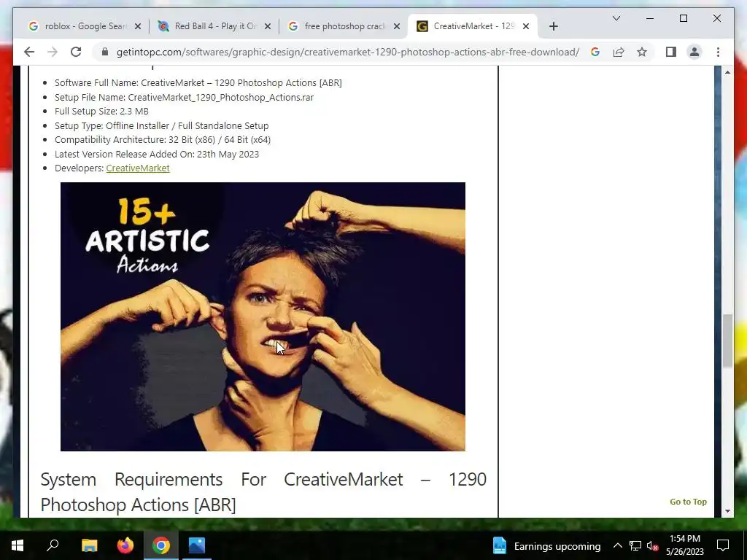747x560 pixels.
Task: Open File Explorer from the taskbar
Action: pos(90,545)
